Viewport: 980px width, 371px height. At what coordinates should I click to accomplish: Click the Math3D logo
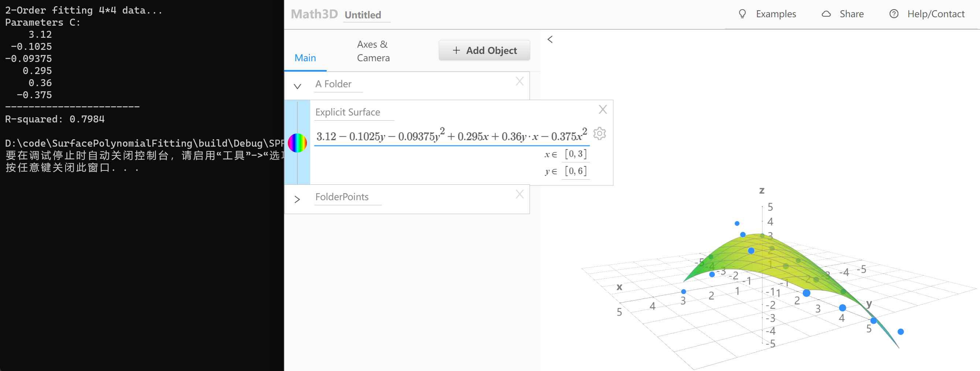314,14
